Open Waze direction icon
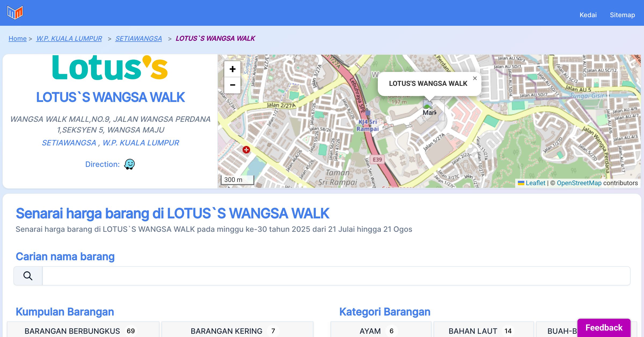 tap(129, 164)
